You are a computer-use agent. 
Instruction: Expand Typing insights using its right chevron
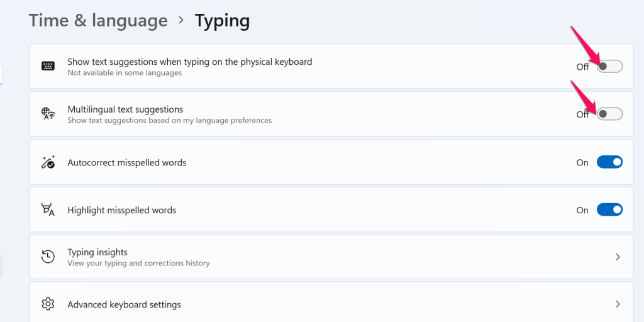click(618, 257)
